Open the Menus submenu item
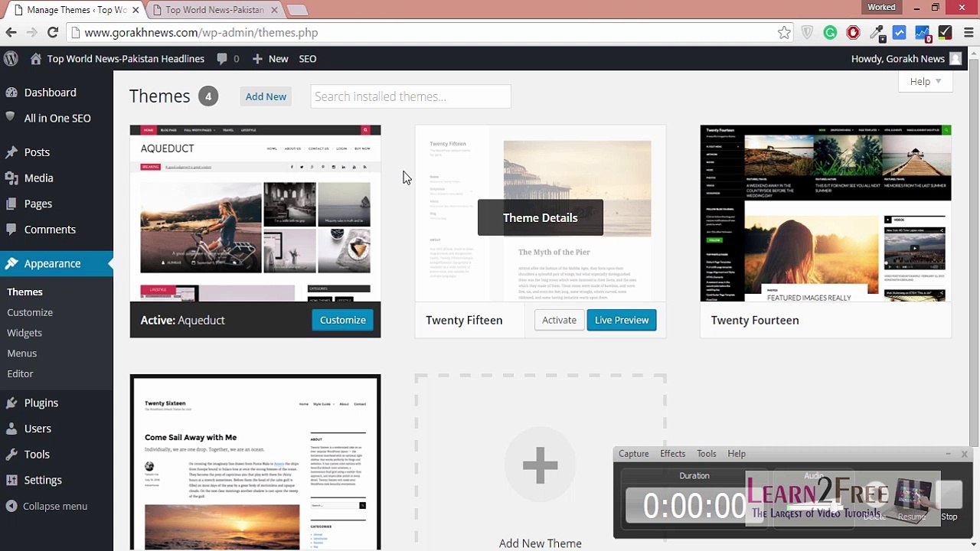The image size is (980, 551). click(x=22, y=353)
